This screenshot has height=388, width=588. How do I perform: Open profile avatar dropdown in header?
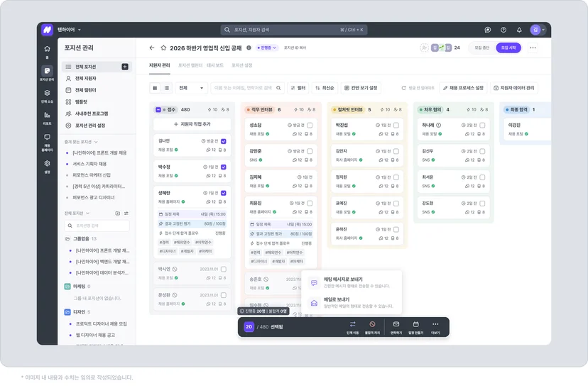click(x=538, y=30)
